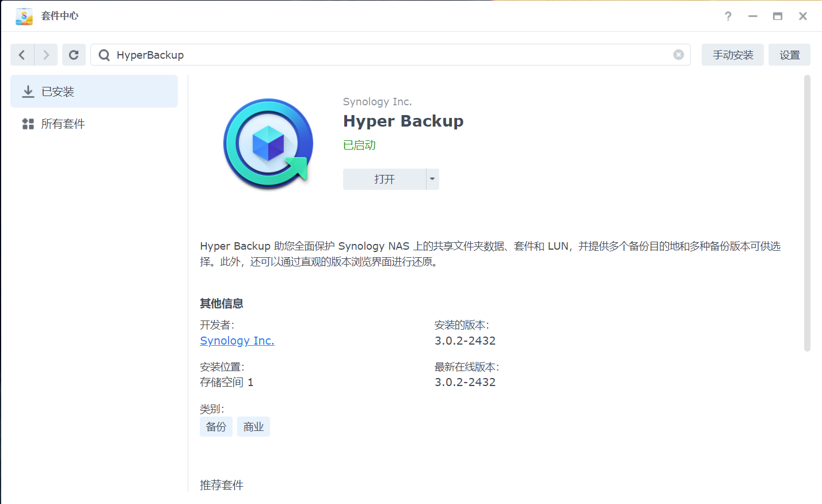Select the 已安装 installed packages tab

coord(94,91)
